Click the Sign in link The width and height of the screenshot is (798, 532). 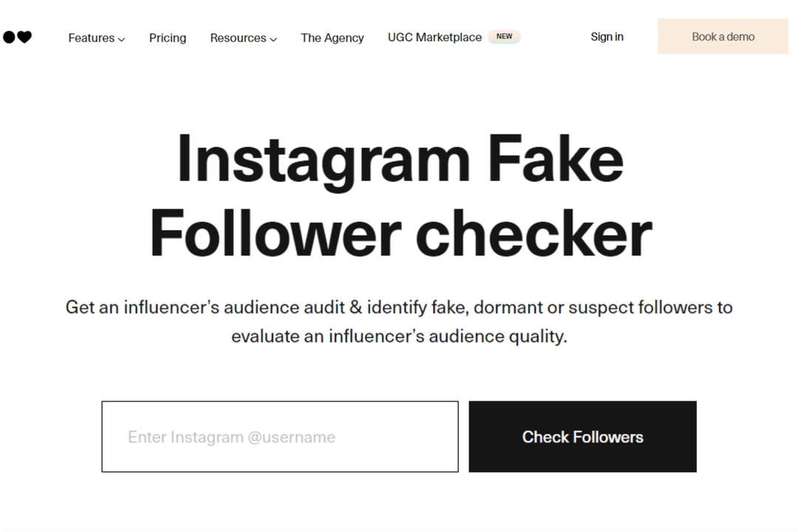click(607, 36)
